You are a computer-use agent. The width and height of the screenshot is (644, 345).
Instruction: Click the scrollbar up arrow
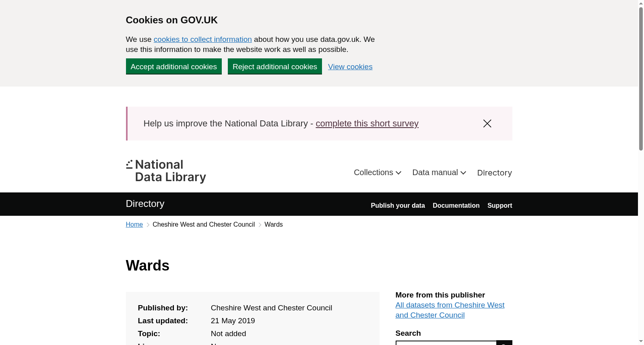(x=641, y=3)
